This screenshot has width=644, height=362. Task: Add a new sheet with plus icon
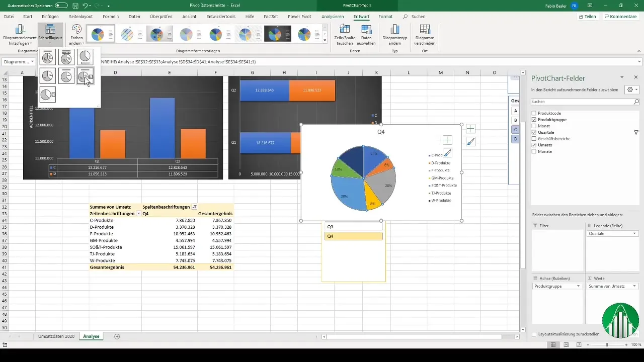pyautogui.click(x=117, y=336)
